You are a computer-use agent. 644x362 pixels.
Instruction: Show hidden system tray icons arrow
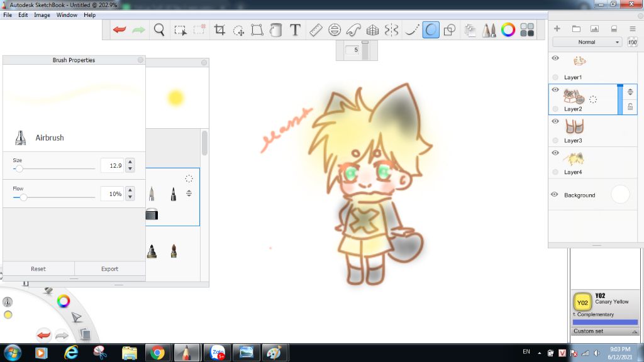(x=539, y=353)
